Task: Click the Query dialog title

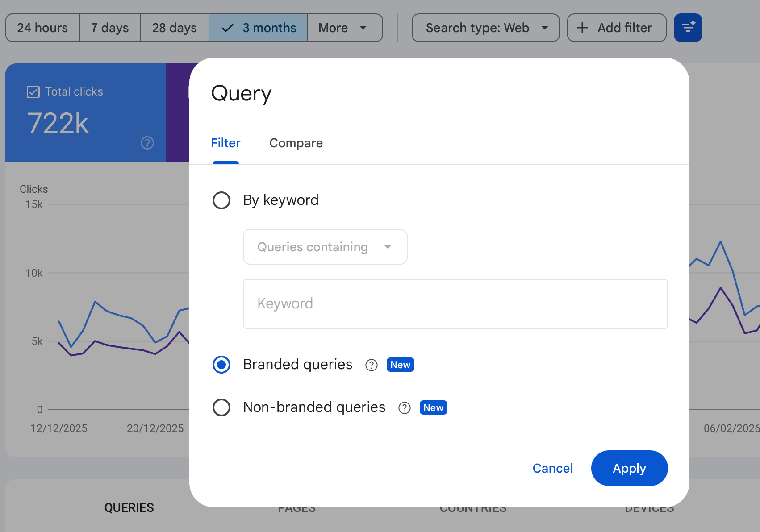Action: (x=241, y=94)
